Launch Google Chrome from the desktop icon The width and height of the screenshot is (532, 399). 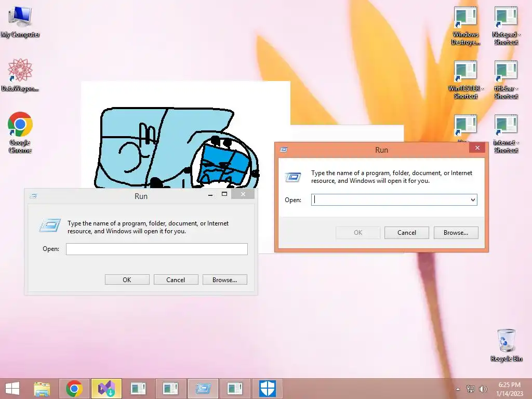[x=20, y=132]
